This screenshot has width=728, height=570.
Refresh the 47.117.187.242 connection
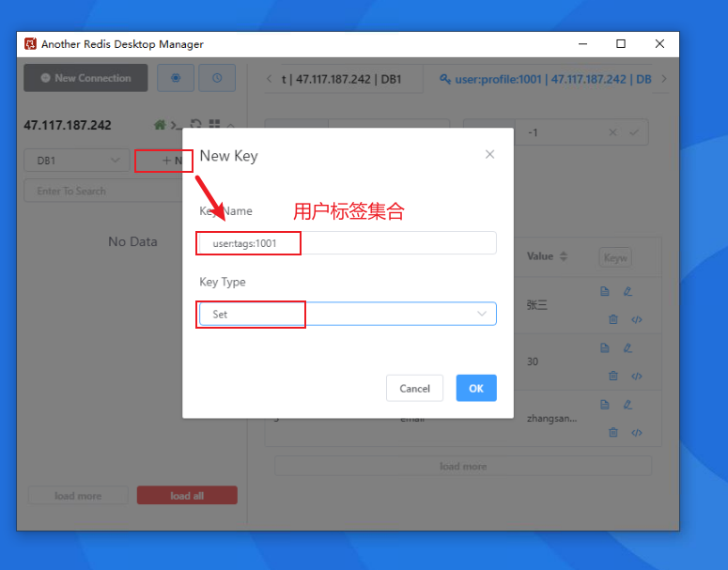(196, 123)
